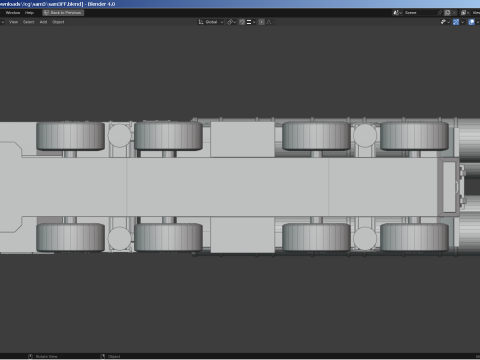Expand the interaction mode dropdown arrow
This screenshot has height=360, width=480.
click(x=2, y=22)
